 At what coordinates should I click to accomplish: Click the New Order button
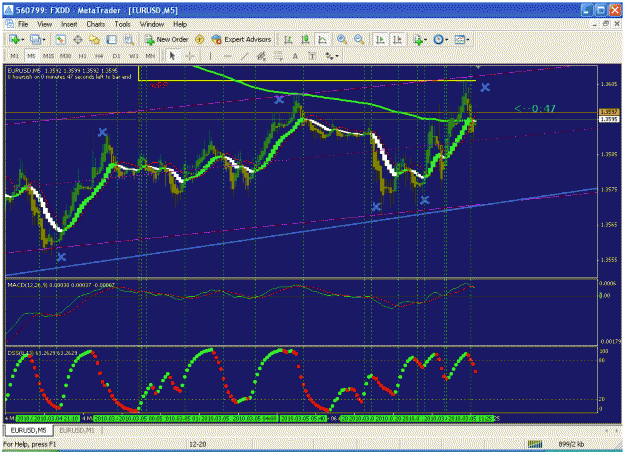tap(167, 39)
